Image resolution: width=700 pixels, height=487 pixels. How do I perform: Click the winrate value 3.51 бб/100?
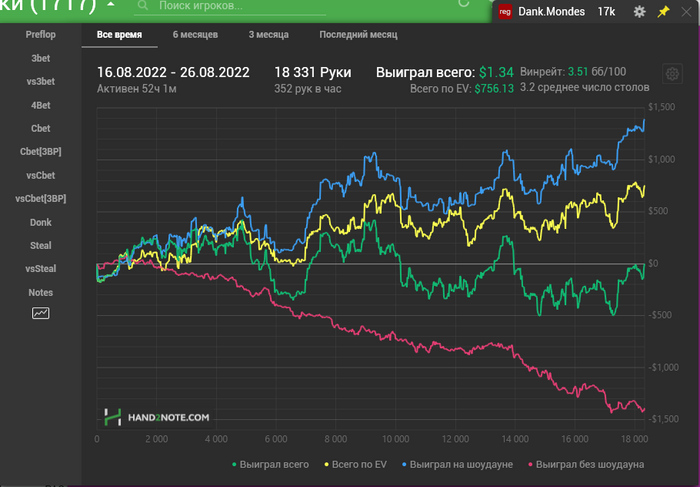597,72
